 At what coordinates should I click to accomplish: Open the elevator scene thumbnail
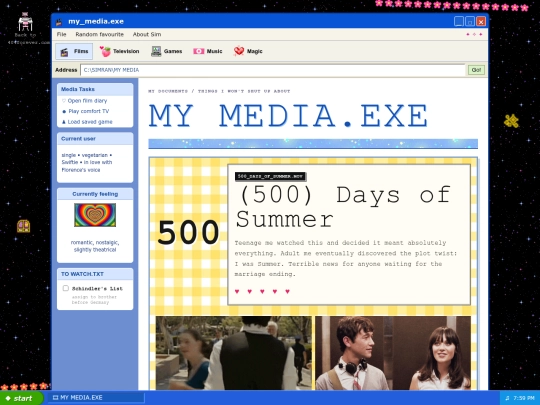point(393,353)
